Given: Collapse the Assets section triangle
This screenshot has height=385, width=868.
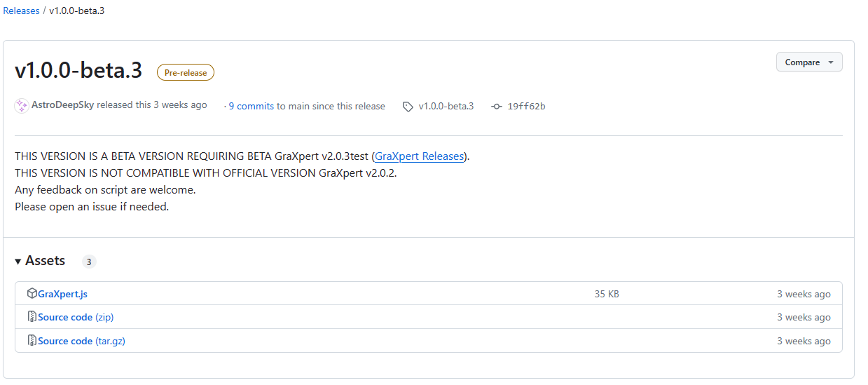Looking at the screenshot, I should pos(18,262).
